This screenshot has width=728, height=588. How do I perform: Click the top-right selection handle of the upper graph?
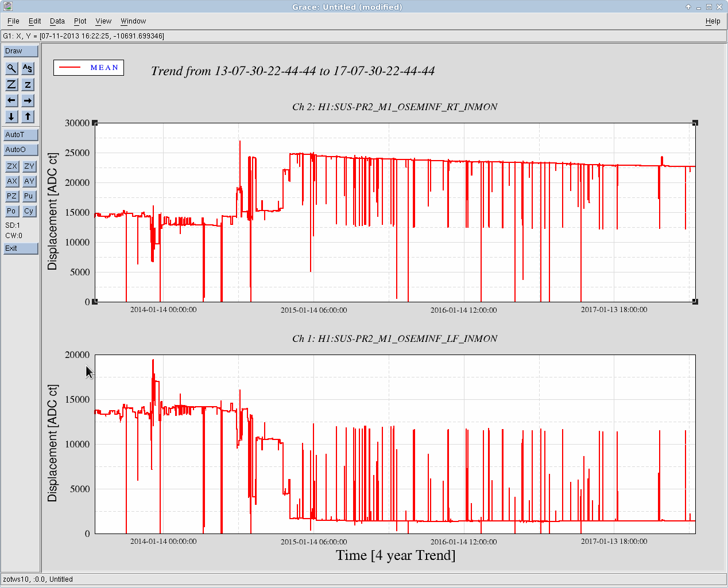695,123
